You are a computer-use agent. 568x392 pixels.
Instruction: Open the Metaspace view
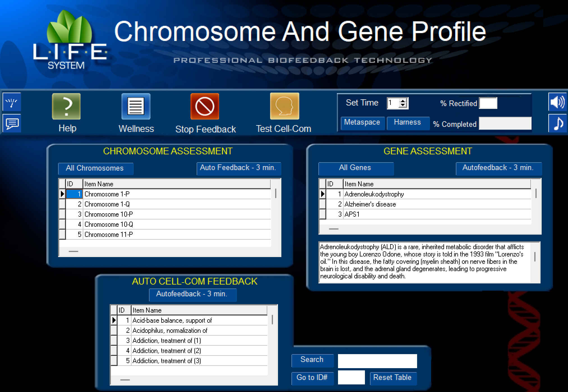[362, 123]
